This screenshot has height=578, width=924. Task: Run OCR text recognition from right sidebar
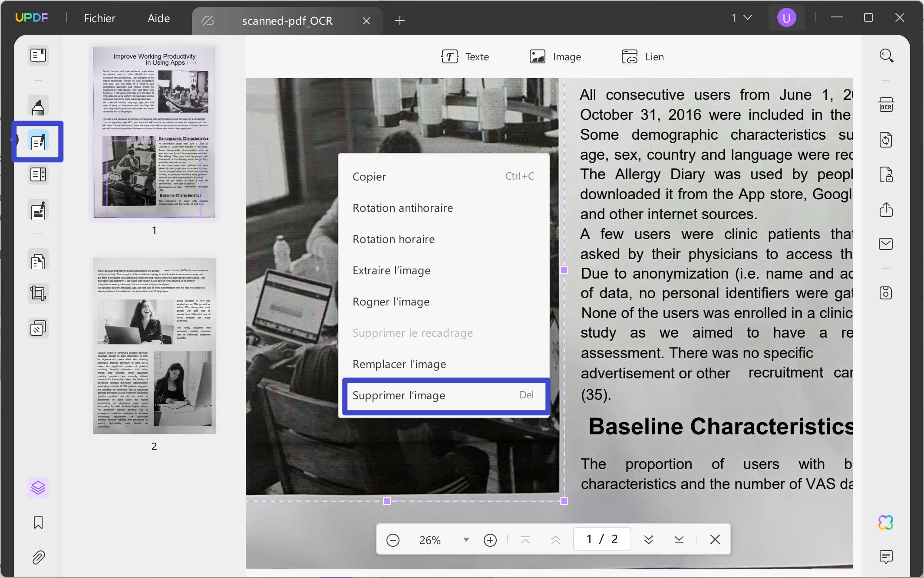pyautogui.click(x=886, y=105)
